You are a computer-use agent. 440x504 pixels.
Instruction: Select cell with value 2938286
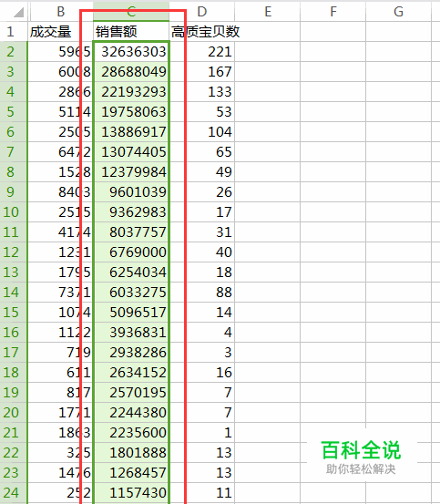point(131,353)
